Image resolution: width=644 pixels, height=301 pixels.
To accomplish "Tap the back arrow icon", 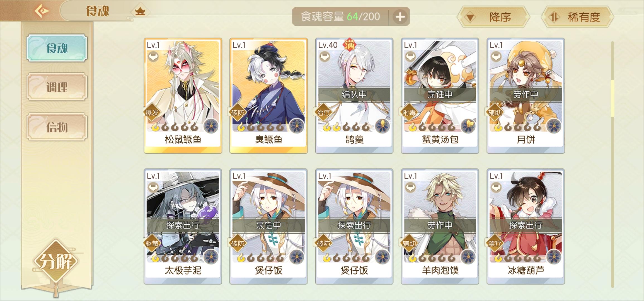I will (x=42, y=11).
